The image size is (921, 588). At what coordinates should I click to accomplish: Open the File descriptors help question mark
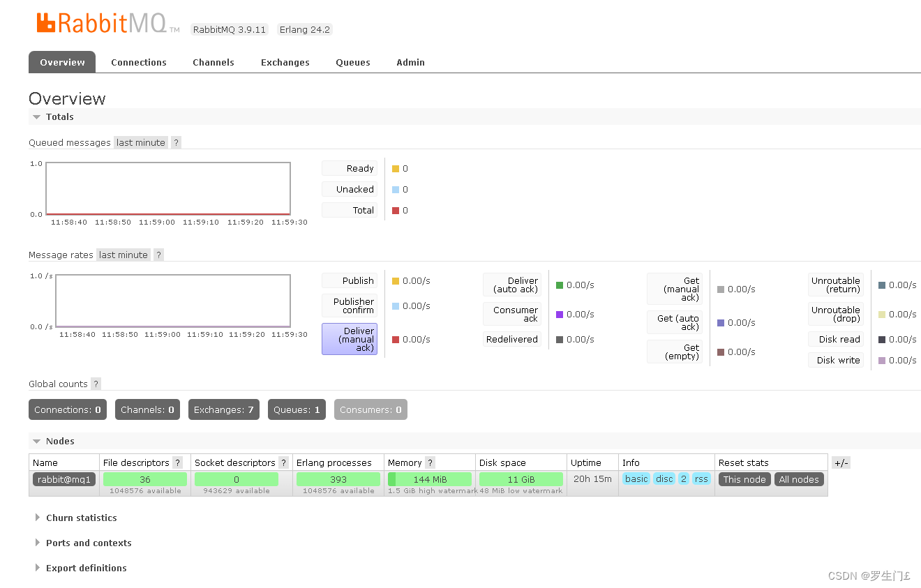(178, 462)
